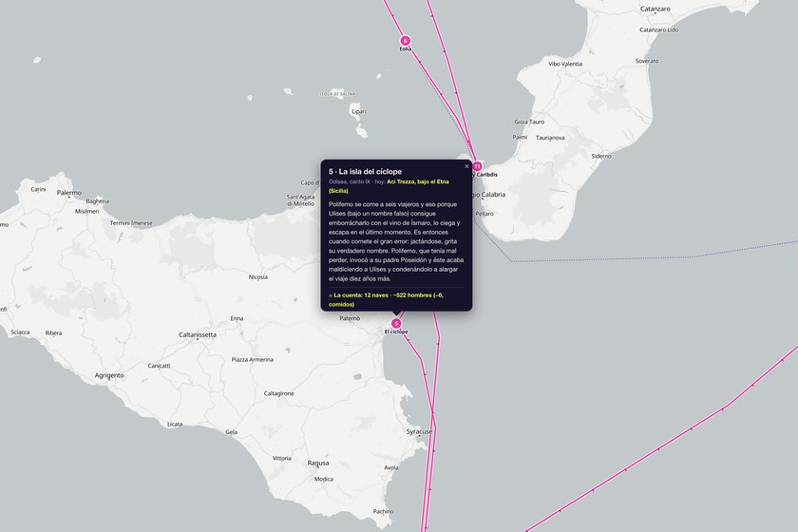The height and width of the screenshot is (532, 798).
Task: Click the Palmi label
Action: click(x=520, y=138)
